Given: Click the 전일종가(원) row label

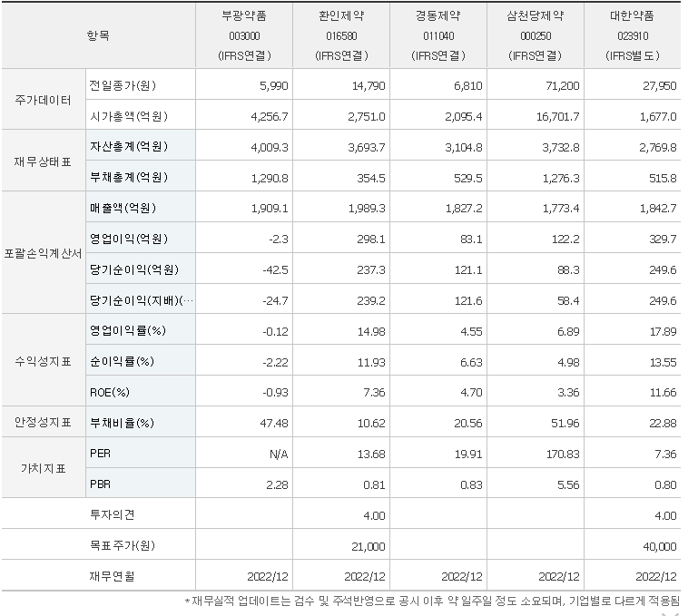Looking at the screenshot, I should coord(123,85).
